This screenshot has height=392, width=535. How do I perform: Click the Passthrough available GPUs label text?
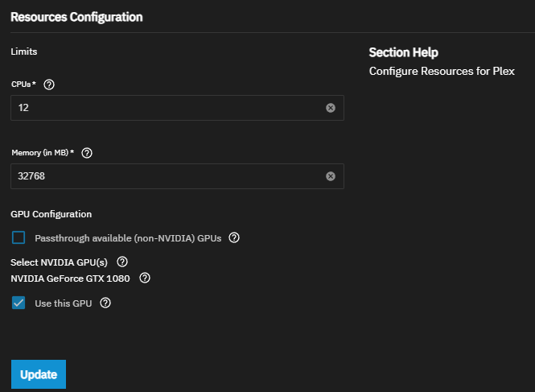click(x=127, y=238)
